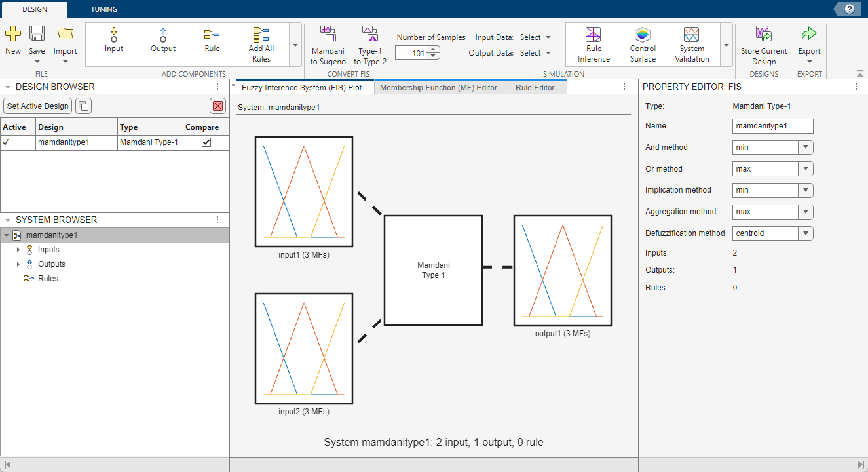Expand Add Components gallery dropdown
Viewport: 868px width, 472px height.
295,45
